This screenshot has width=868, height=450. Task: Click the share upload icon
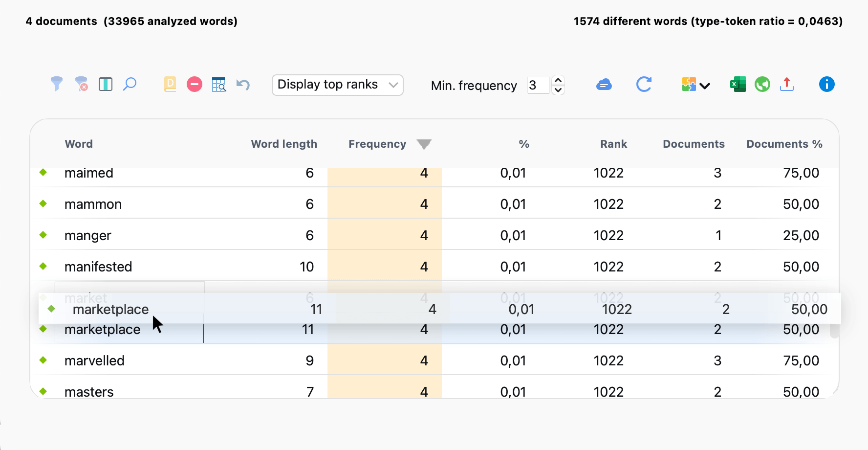[787, 84]
